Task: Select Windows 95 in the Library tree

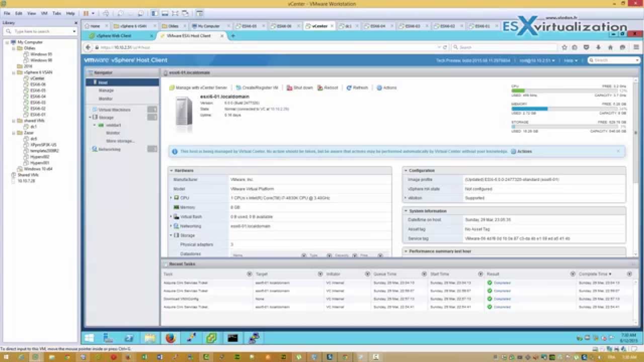Action: 41,54
